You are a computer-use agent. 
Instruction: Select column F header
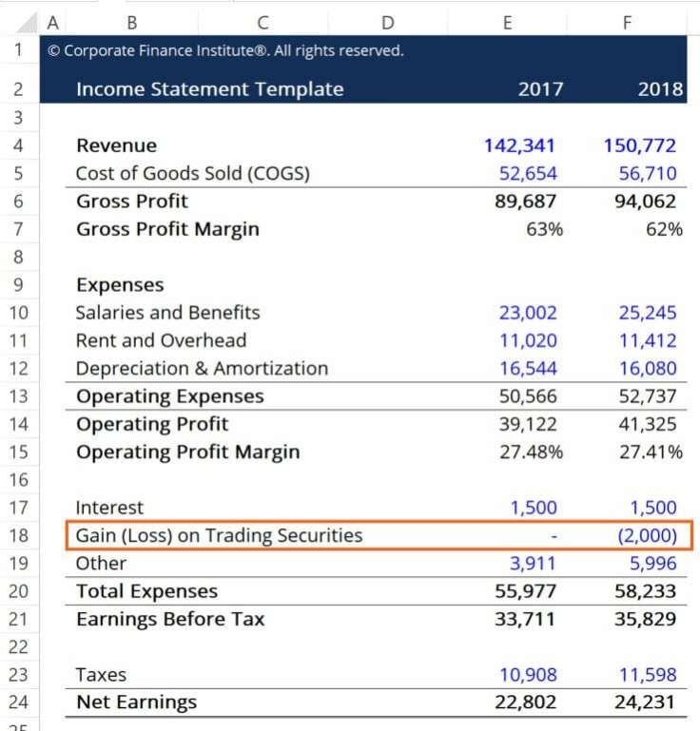626,23
